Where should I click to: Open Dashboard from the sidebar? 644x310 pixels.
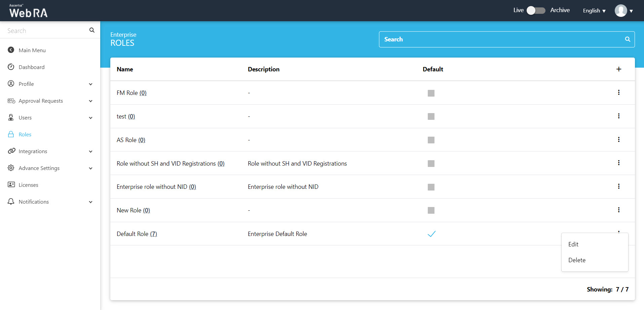tap(32, 67)
